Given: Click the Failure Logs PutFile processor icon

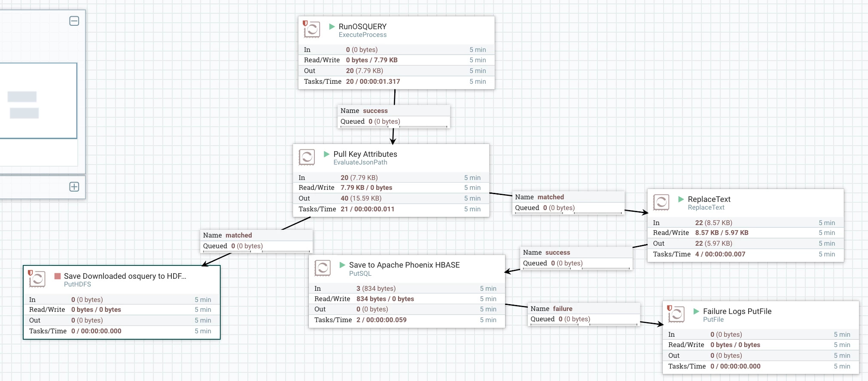Looking at the screenshot, I should tap(676, 314).
